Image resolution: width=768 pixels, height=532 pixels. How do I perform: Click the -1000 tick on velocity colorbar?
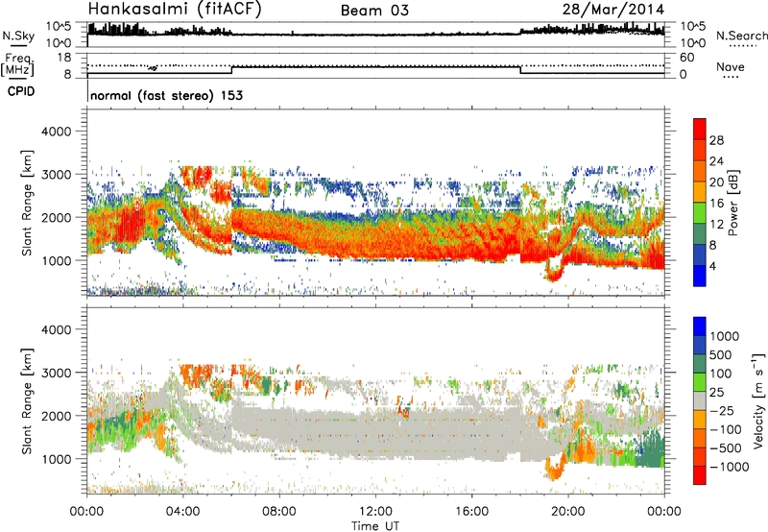pyautogui.click(x=729, y=467)
